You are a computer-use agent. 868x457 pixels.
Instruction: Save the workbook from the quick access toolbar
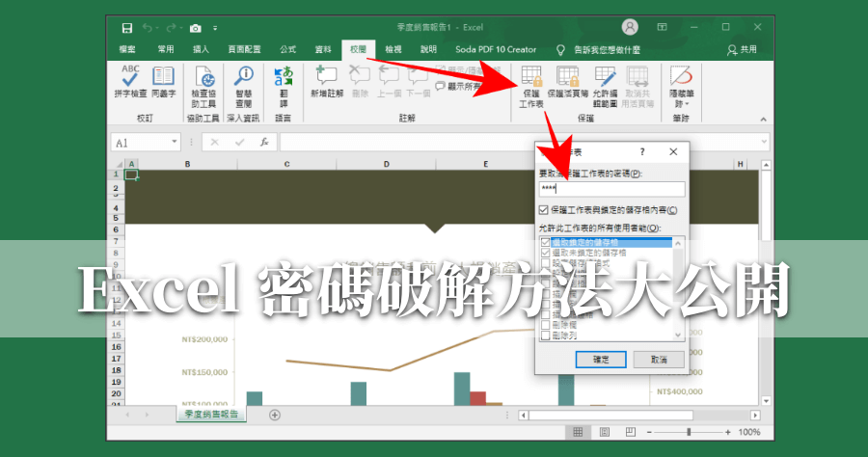tap(126, 28)
